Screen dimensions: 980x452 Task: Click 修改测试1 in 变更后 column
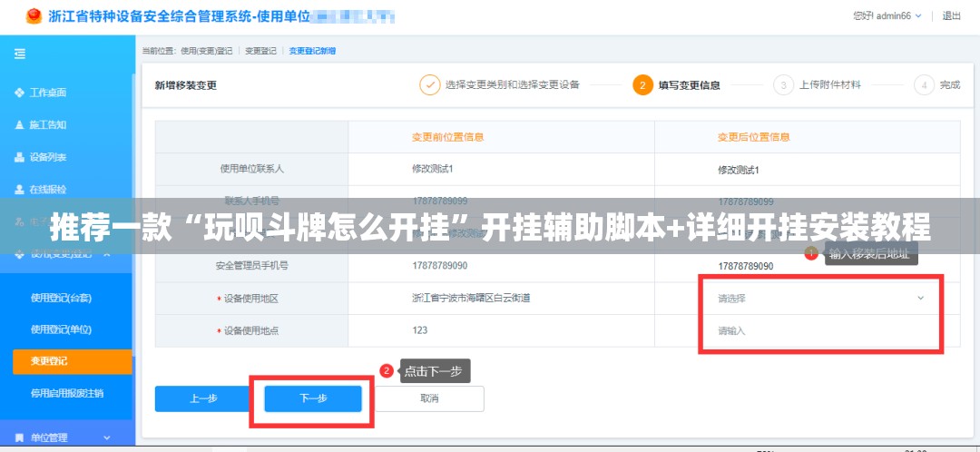[738, 170]
